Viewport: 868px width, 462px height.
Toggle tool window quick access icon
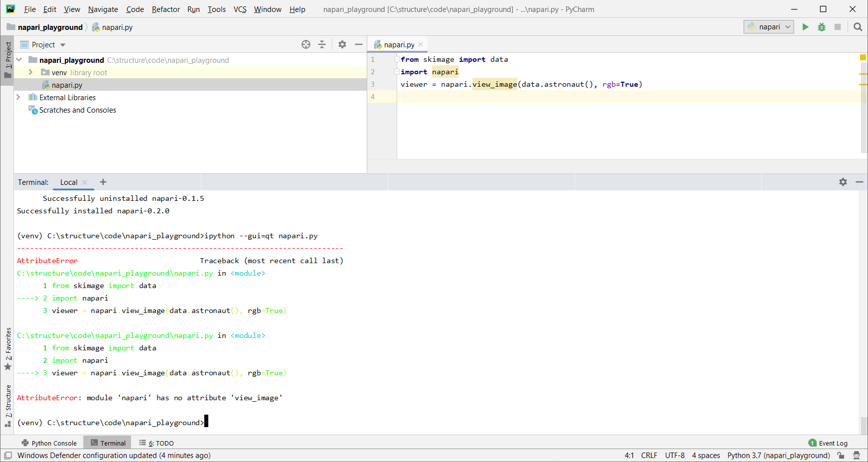pyautogui.click(x=8, y=455)
